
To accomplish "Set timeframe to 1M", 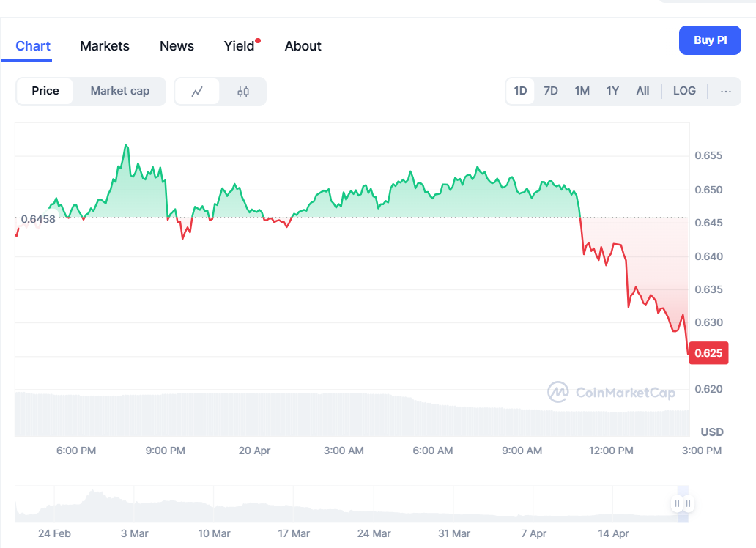I will click(x=582, y=91).
